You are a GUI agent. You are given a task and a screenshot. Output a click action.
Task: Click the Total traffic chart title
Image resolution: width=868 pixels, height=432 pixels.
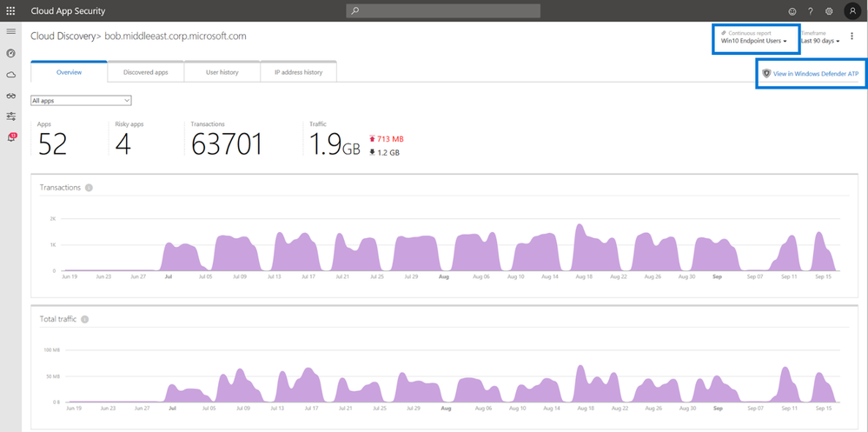[x=58, y=320]
